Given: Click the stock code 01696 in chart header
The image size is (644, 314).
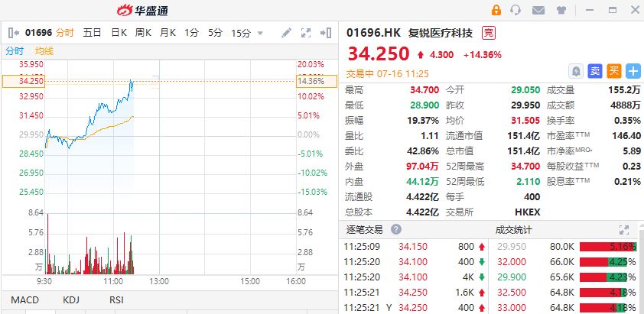Looking at the screenshot, I should pyautogui.click(x=38, y=33).
